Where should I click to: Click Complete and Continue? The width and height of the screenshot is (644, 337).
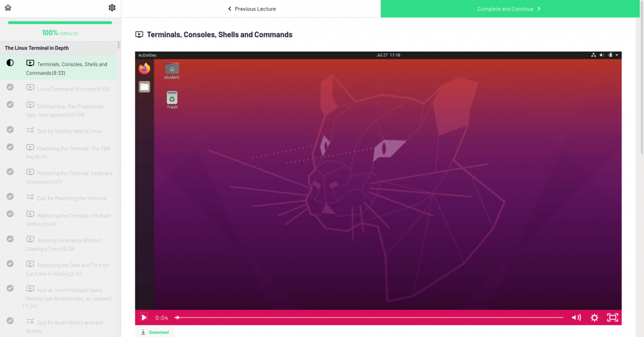[x=509, y=9]
